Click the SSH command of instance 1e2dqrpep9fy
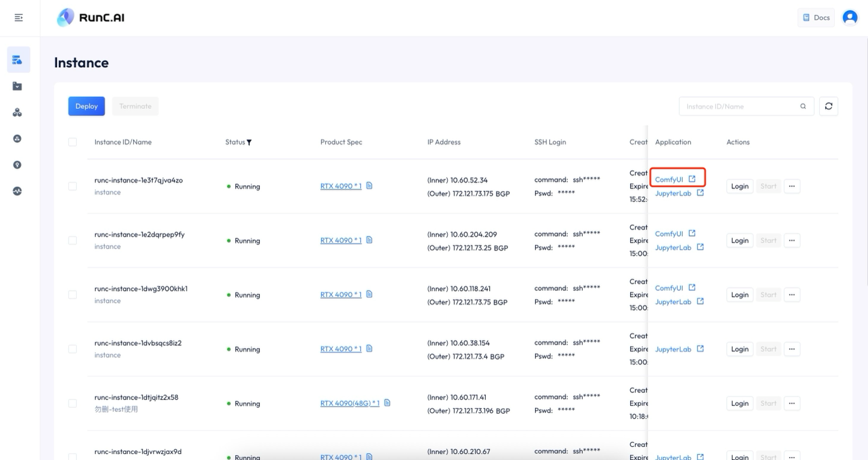The image size is (868, 460). point(567,234)
